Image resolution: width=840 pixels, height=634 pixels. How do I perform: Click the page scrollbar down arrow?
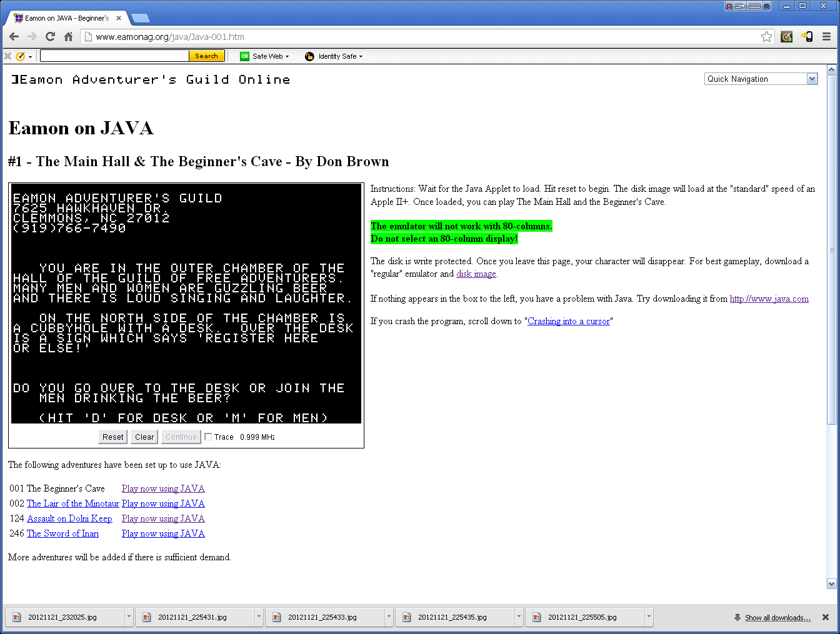coord(831,583)
